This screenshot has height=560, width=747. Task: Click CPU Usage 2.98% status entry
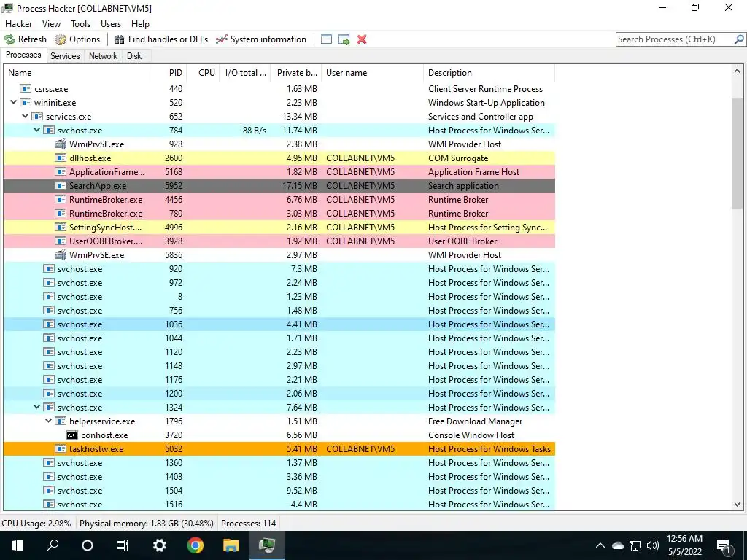point(36,524)
